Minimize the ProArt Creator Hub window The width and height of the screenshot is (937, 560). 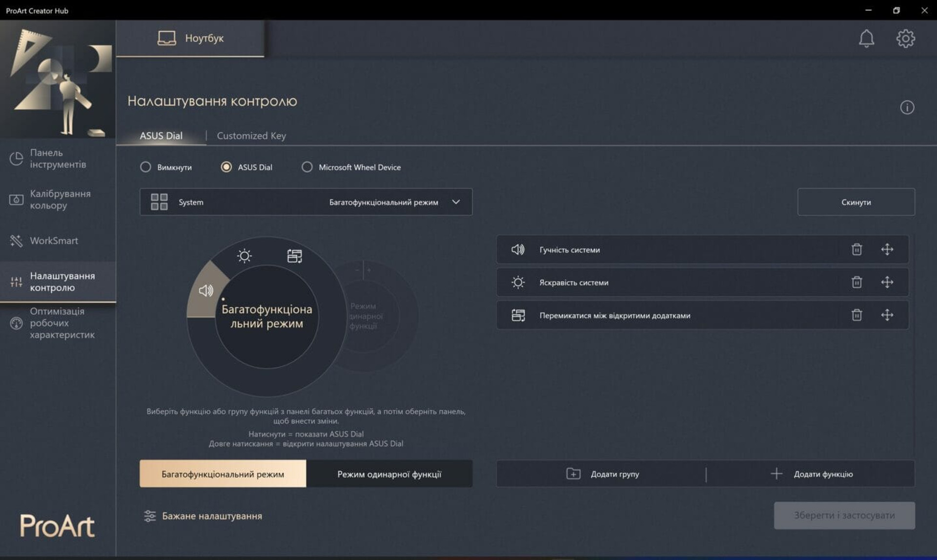click(868, 10)
